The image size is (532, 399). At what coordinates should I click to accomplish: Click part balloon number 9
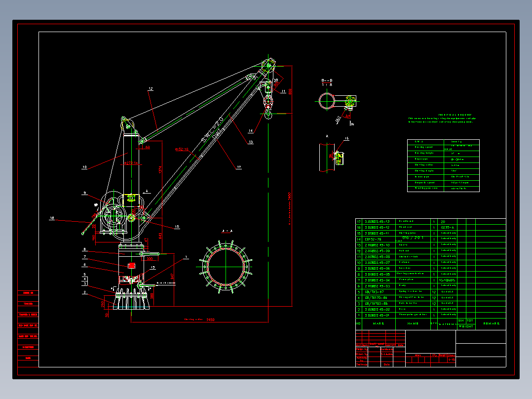[x=85, y=193]
